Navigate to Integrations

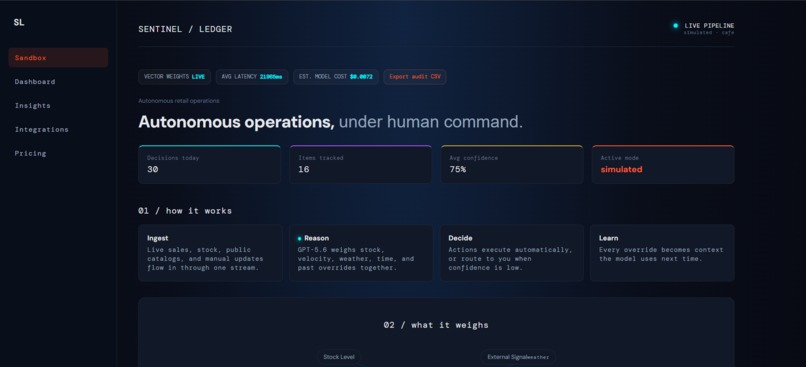click(42, 130)
